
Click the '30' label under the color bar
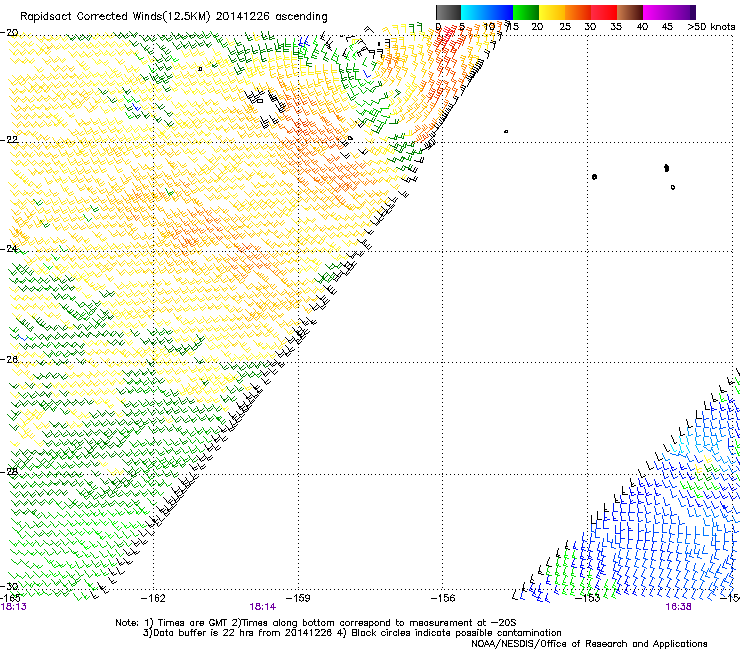point(590,27)
